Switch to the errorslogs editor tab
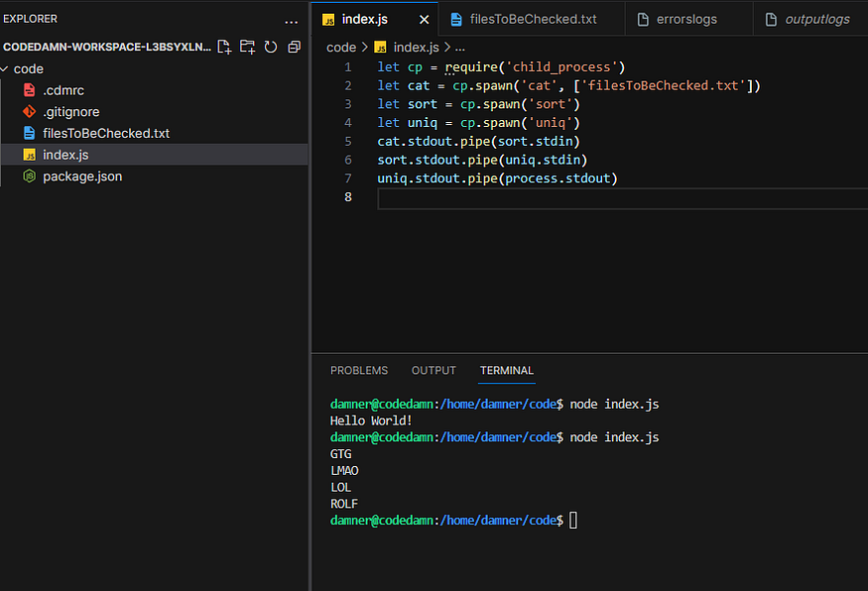 click(686, 19)
